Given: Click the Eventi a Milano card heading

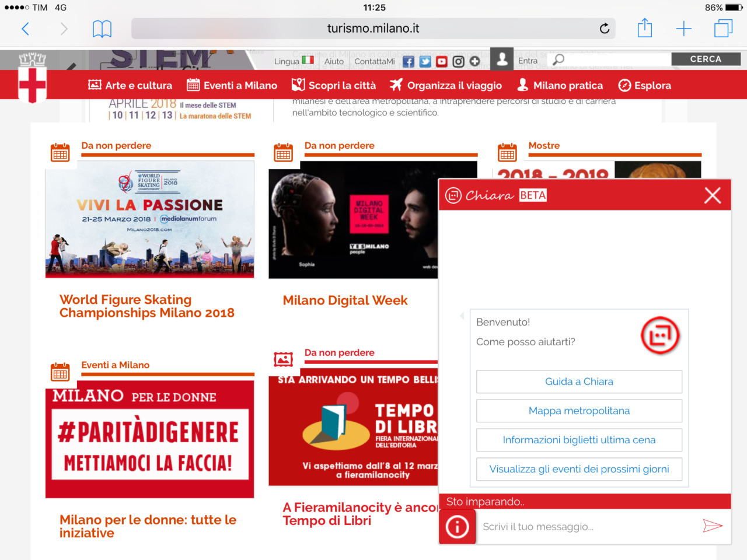Looking at the screenshot, I should pos(116,365).
